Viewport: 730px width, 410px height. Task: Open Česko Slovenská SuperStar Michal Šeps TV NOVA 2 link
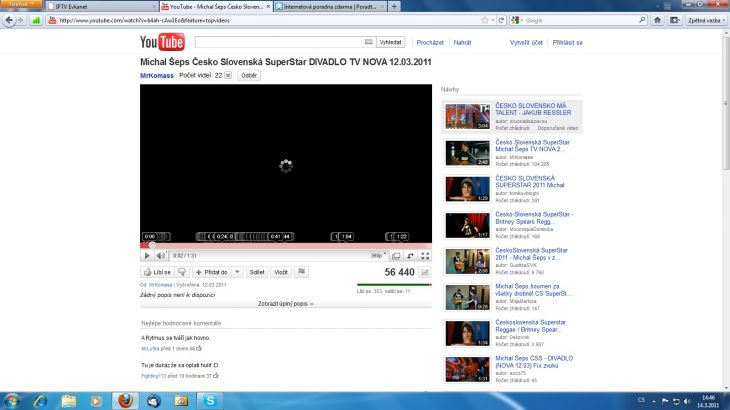point(532,146)
